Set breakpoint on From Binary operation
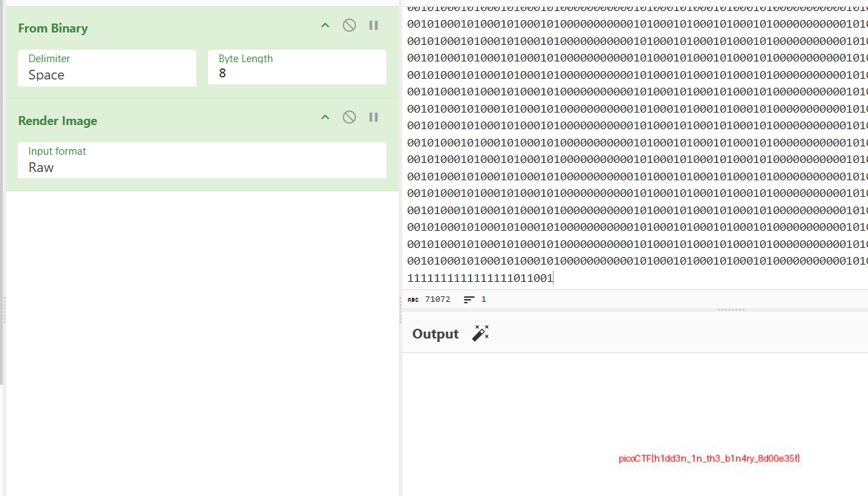 373,26
